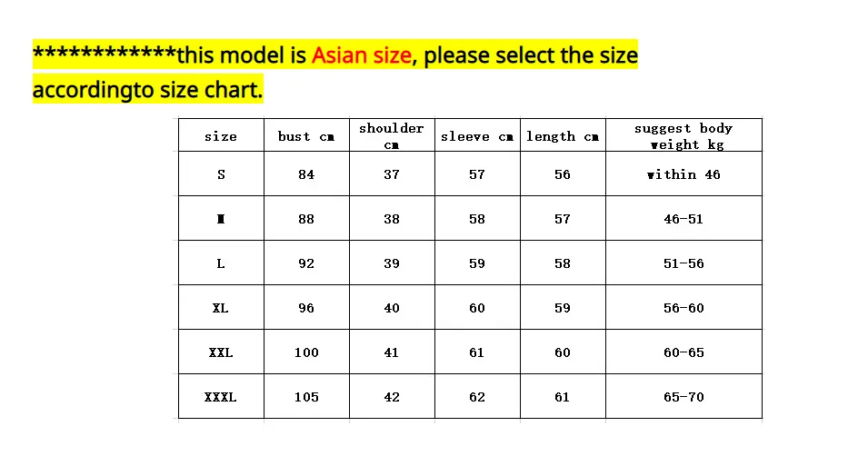
Task: Click the weight range 65-70 cell
Action: pos(683,396)
